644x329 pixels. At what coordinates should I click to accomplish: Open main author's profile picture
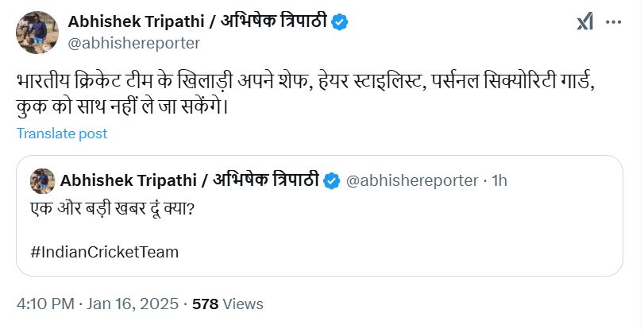33,31
